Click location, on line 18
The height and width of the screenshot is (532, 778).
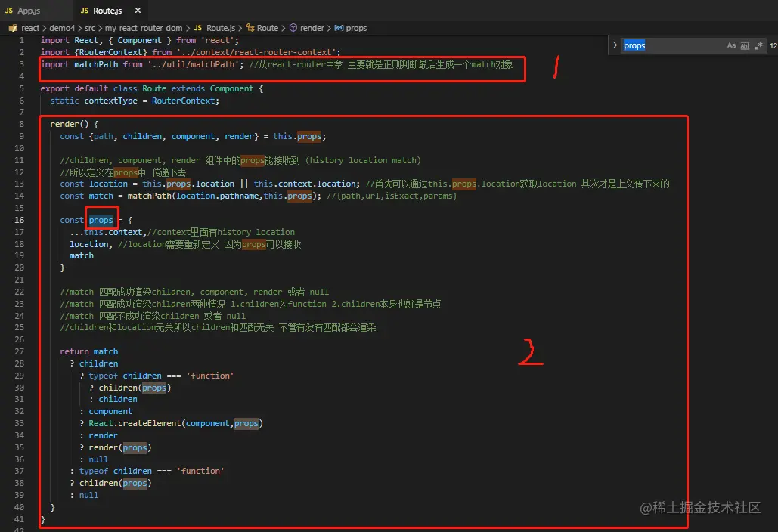coord(91,244)
